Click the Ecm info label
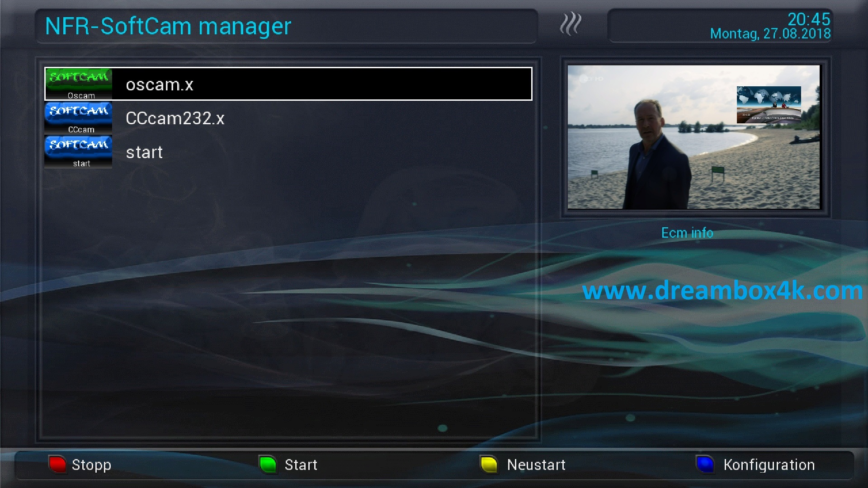 pos(687,233)
